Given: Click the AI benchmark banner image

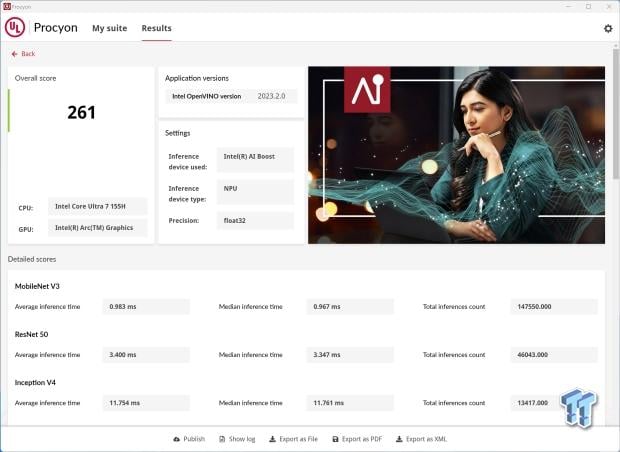Looking at the screenshot, I should (x=456, y=155).
